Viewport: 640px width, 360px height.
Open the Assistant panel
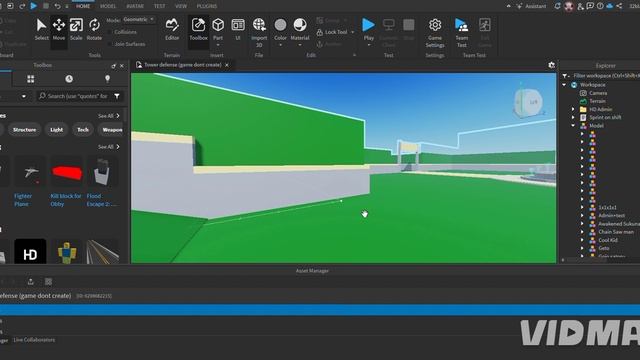pyautogui.click(x=531, y=6)
